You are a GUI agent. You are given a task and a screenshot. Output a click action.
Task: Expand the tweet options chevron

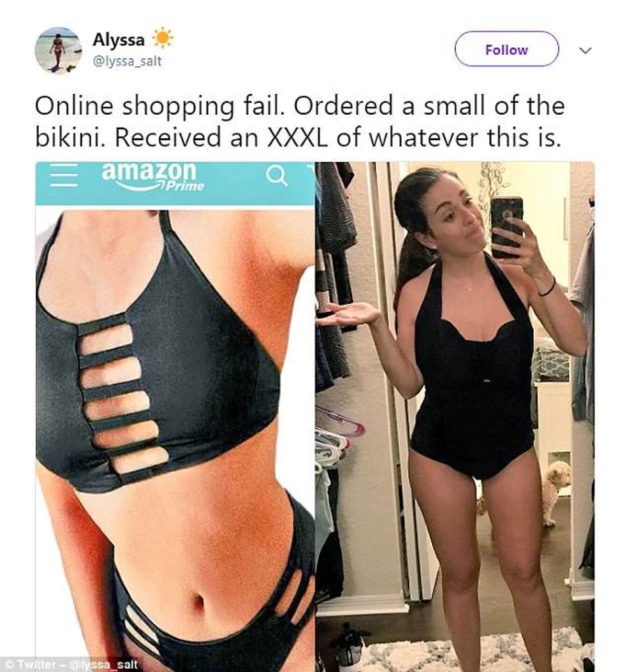pyautogui.click(x=585, y=50)
